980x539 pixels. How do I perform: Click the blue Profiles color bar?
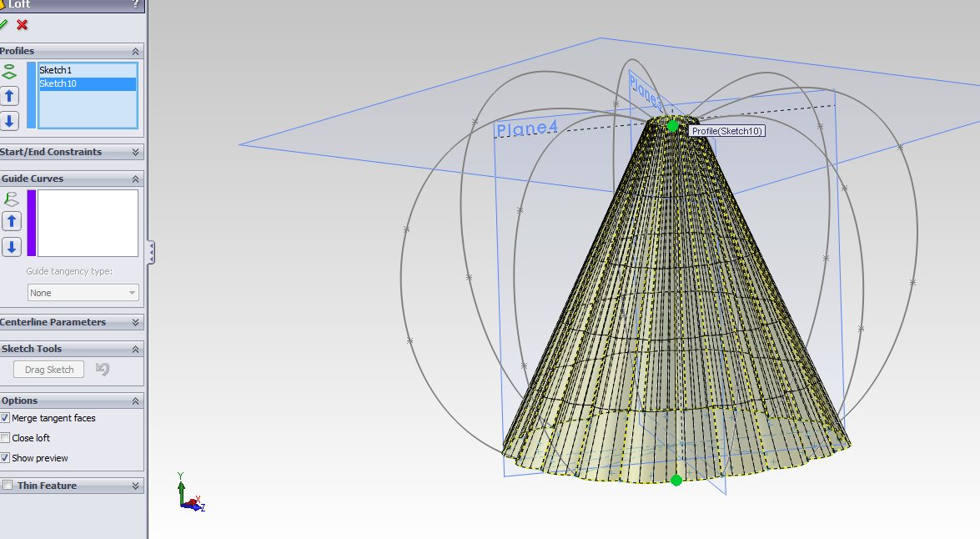(31, 95)
